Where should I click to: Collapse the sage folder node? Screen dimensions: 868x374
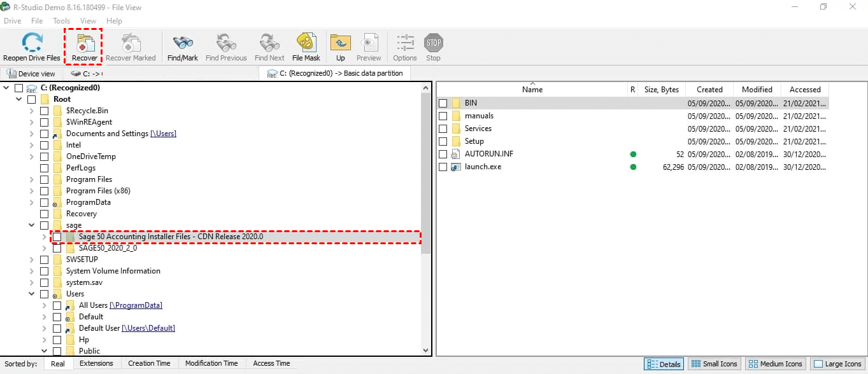pyautogui.click(x=32, y=225)
